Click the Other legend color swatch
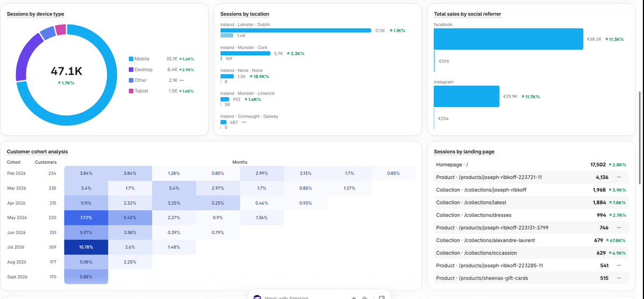644x299 pixels. pos(130,81)
